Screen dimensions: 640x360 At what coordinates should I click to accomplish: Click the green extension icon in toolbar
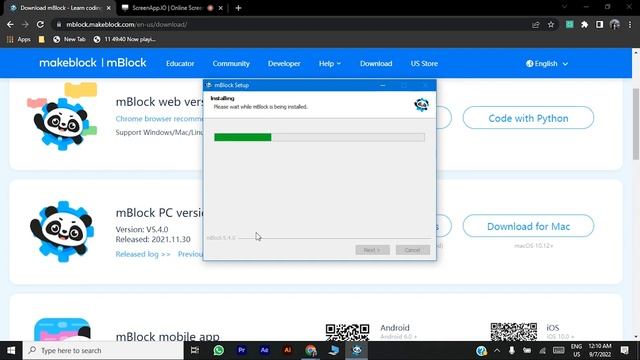click(569, 24)
